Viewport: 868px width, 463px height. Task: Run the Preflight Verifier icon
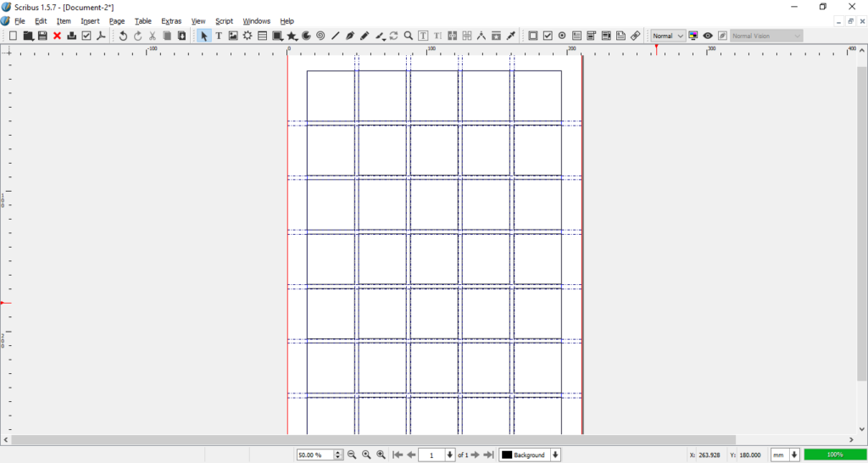click(x=86, y=36)
